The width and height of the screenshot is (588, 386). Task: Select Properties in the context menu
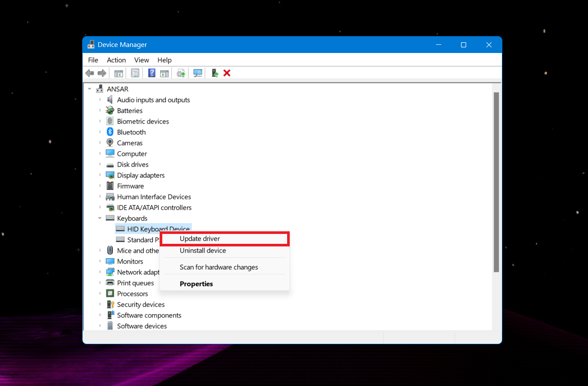196,283
